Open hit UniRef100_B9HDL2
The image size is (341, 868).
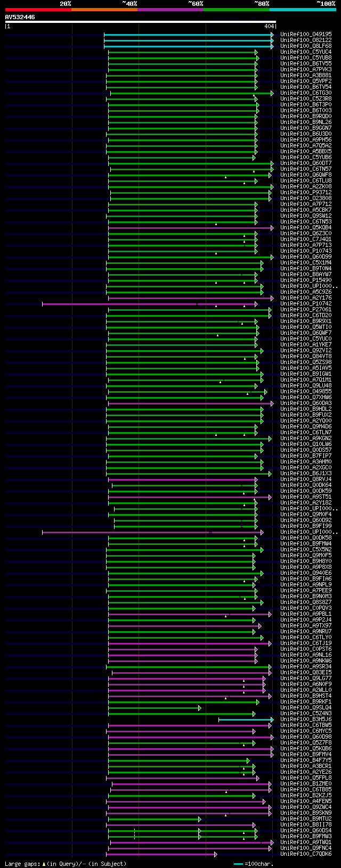click(x=306, y=409)
